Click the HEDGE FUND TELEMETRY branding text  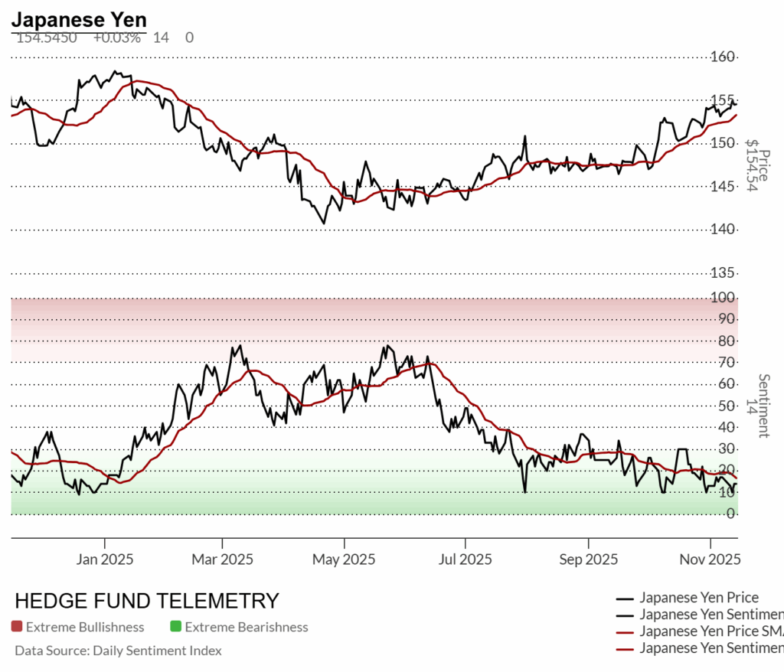[x=147, y=601]
